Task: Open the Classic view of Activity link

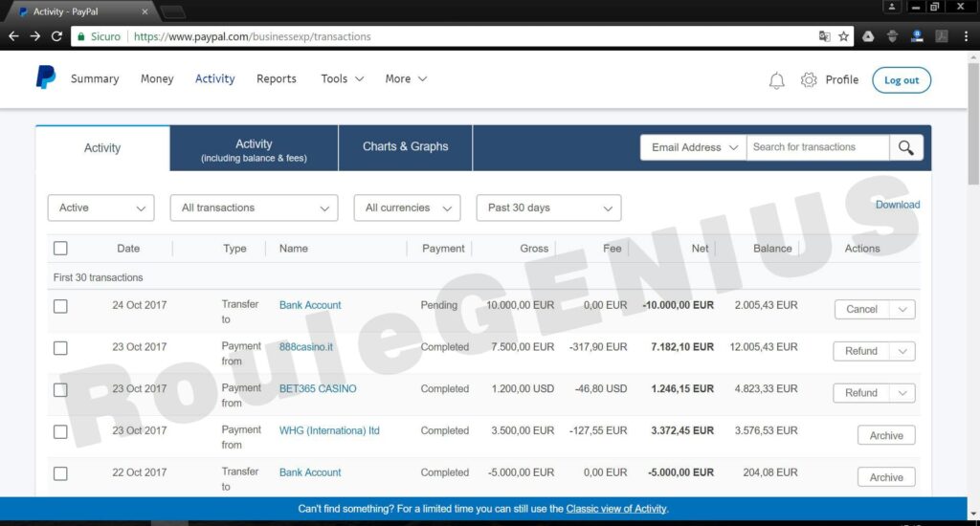Action: (615, 509)
